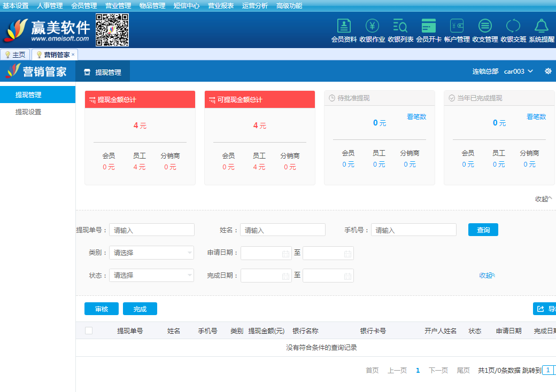Open the 帐户管理 account management icon
The height and width of the screenshot is (392, 556).
457,26
